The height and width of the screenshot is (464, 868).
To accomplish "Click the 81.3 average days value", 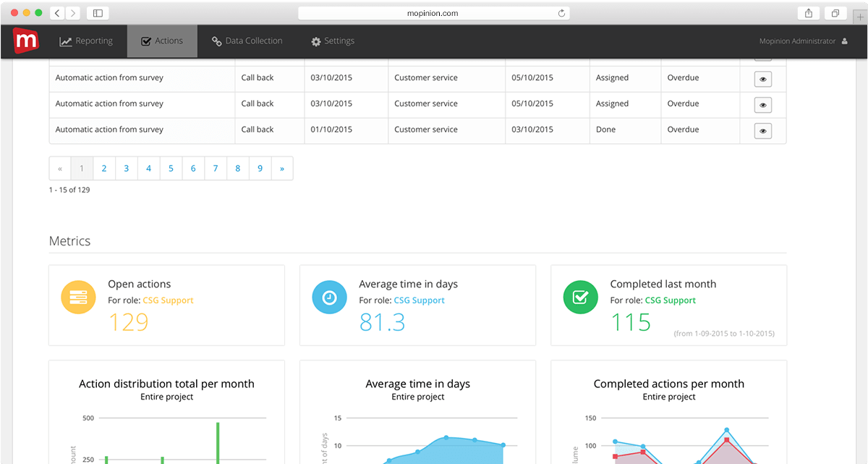I will [x=382, y=322].
